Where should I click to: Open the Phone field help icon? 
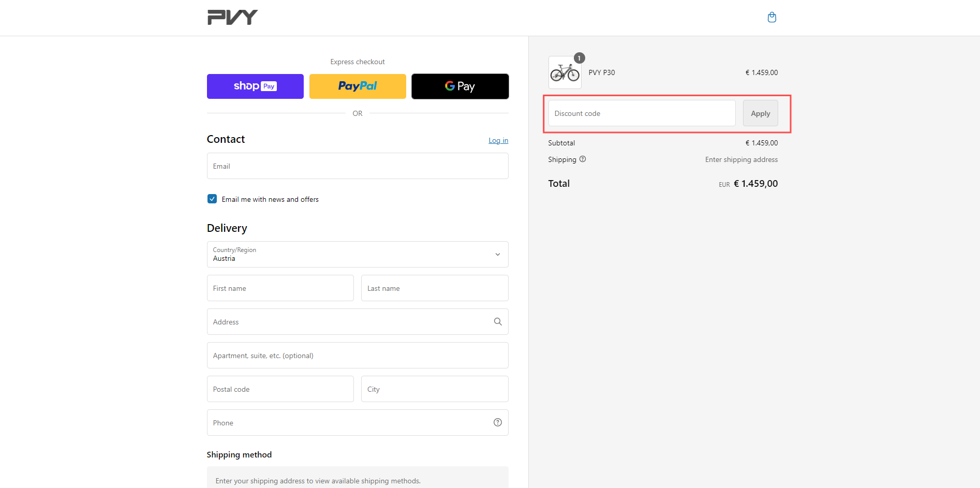tap(498, 422)
